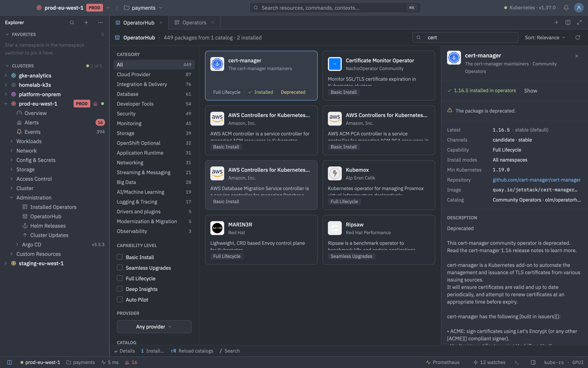
Task: Expand the Argo CD item
Action: click(17, 245)
